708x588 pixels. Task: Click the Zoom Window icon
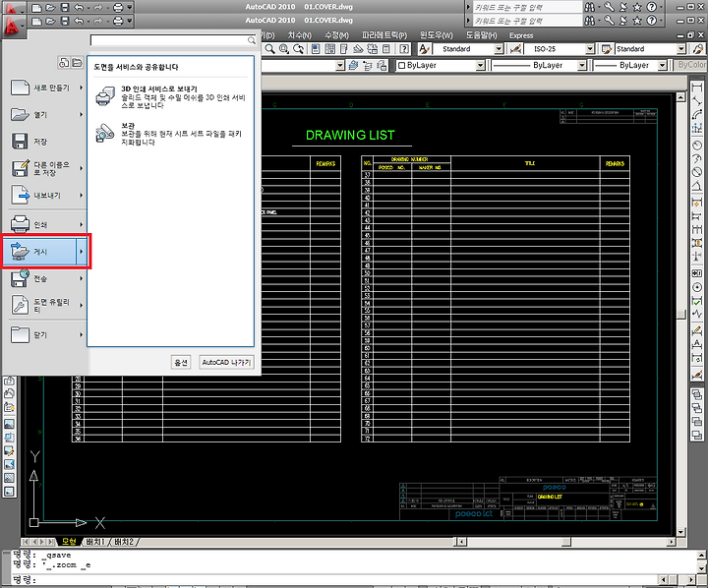click(x=283, y=49)
